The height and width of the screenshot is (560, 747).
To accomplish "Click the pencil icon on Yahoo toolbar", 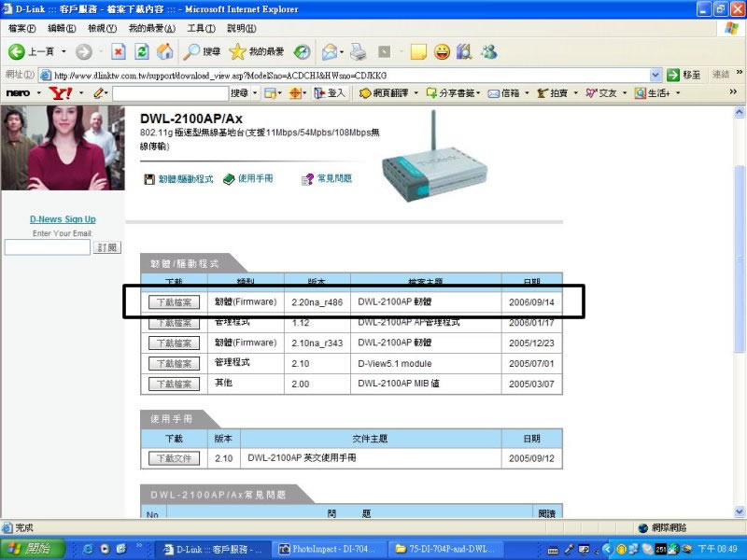I will pos(99,92).
